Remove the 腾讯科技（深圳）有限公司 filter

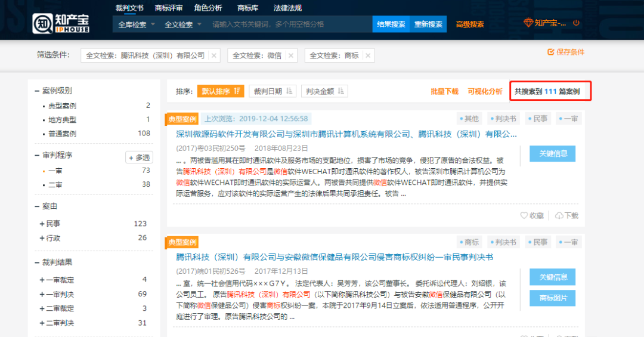point(214,55)
